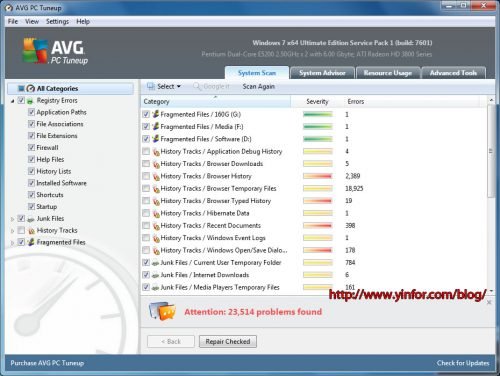Open the Settings menu
The height and width of the screenshot is (376, 500).
coord(57,22)
